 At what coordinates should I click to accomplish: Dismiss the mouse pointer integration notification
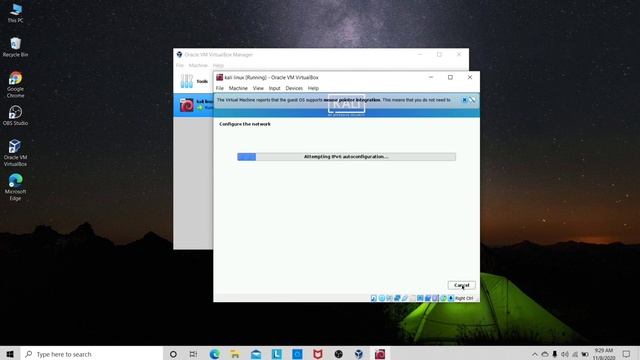(x=464, y=100)
